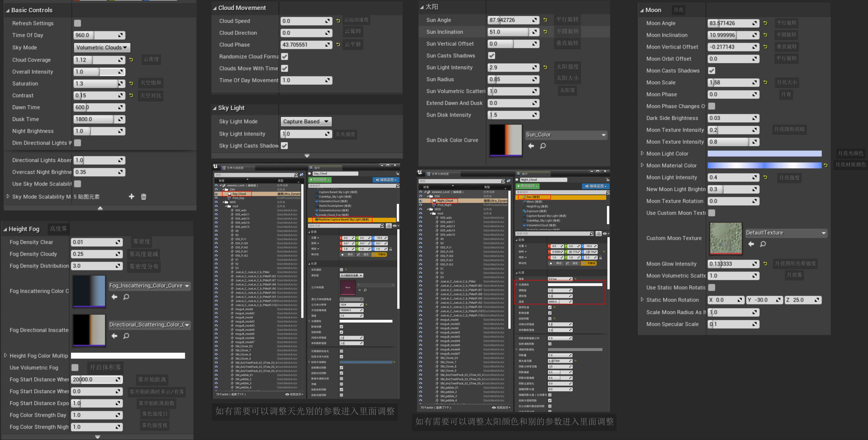Browse to Fog_Inscattering_Color_Curve asset
Viewport: 868px width, 440px height.
[126, 297]
